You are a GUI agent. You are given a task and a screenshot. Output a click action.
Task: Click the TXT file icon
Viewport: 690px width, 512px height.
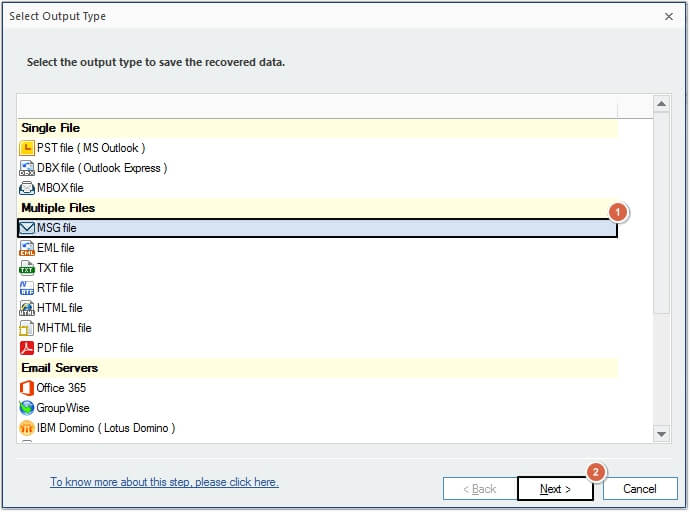coord(27,268)
